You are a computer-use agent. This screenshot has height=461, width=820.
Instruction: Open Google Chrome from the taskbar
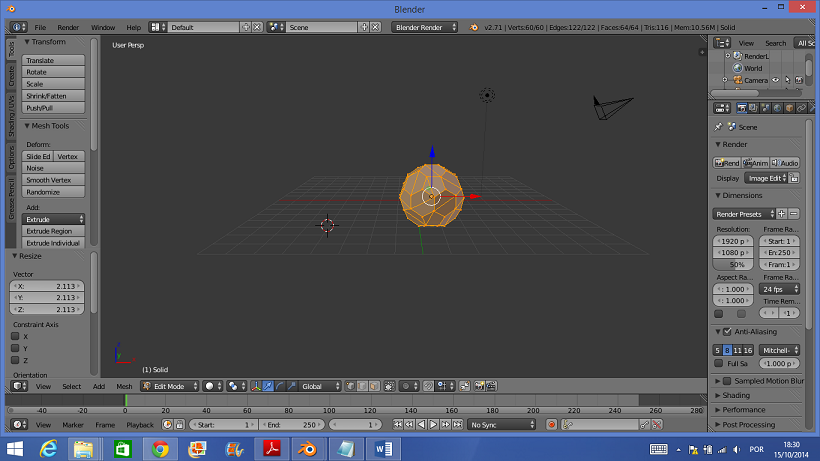point(160,448)
